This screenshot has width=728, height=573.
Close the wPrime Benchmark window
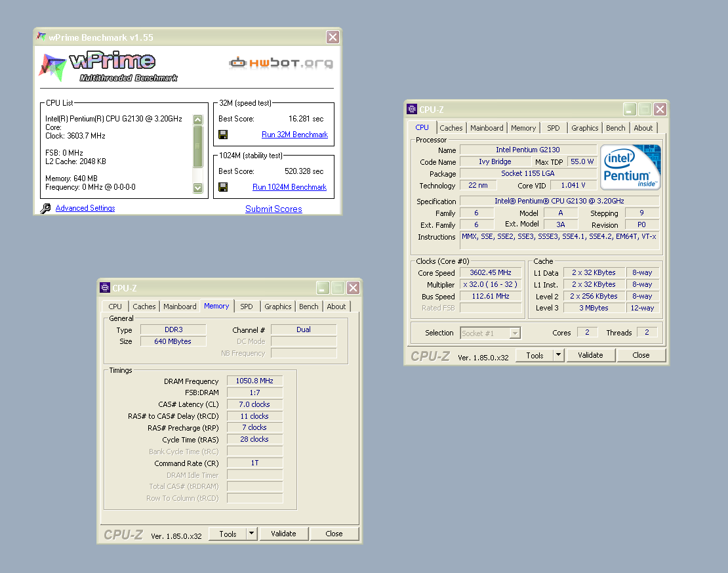click(333, 37)
